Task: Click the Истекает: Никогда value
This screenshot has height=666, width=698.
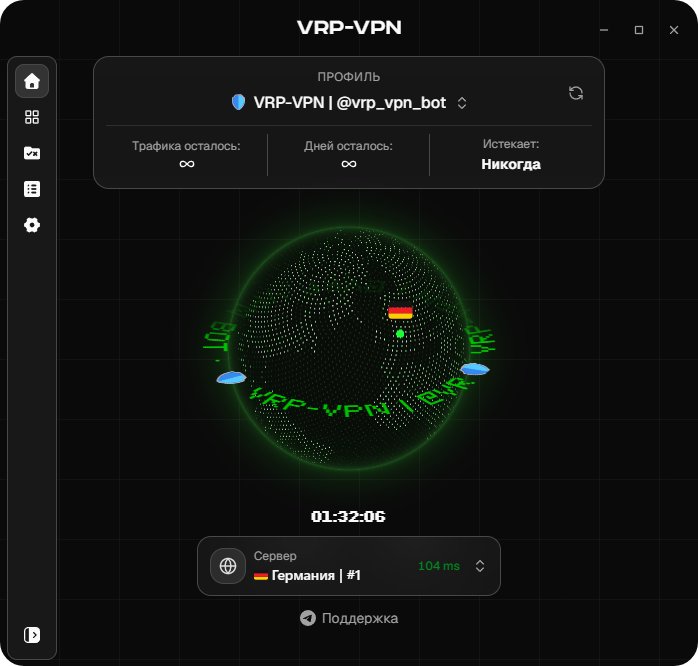Action: [x=511, y=164]
